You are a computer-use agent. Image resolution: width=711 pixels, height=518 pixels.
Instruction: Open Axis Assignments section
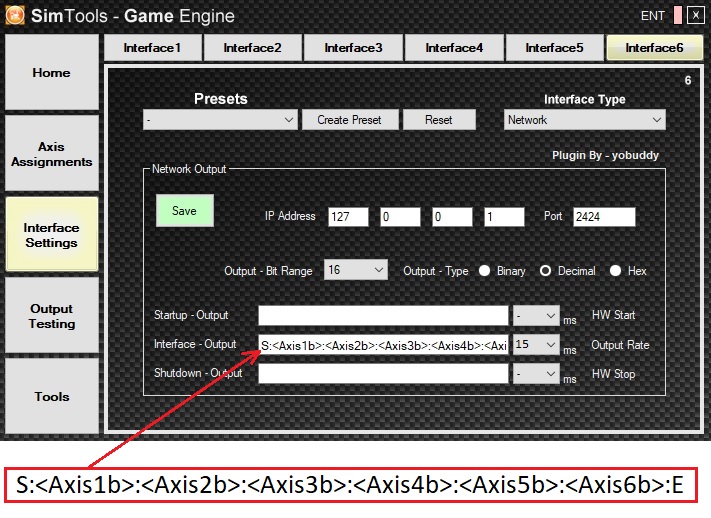click(52, 154)
